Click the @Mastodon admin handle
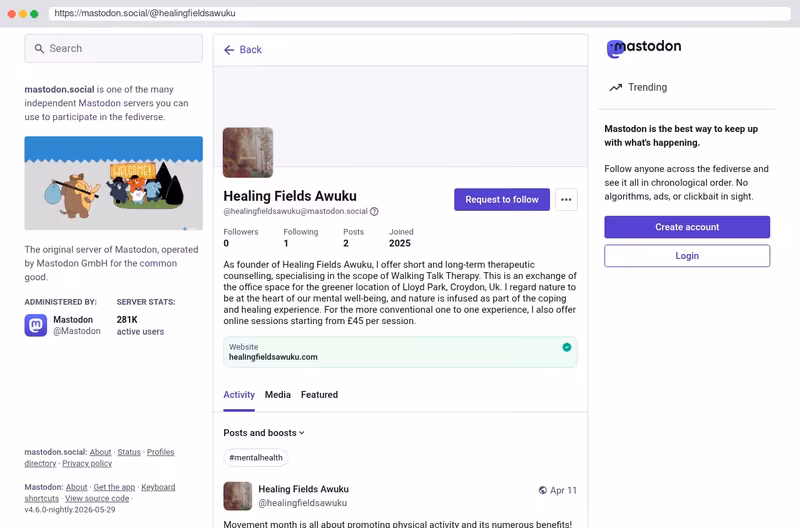This screenshot has height=528, width=800. [77, 331]
